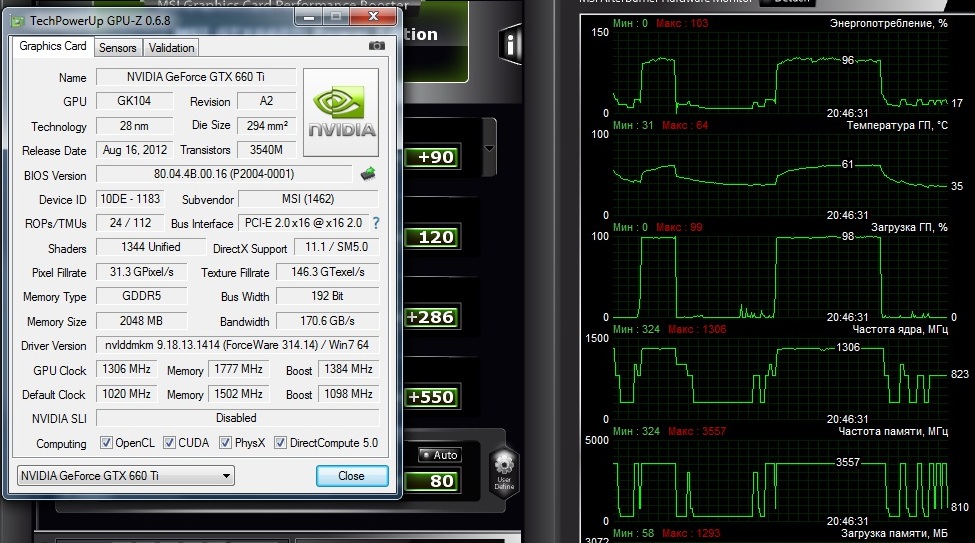
Task: Toggle the OpenCL checkbox
Action: pos(106,443)
